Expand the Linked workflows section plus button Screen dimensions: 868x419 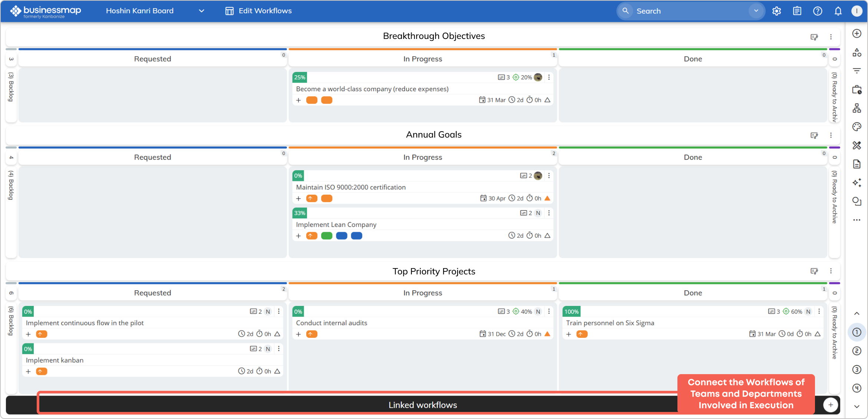(831, 405)
